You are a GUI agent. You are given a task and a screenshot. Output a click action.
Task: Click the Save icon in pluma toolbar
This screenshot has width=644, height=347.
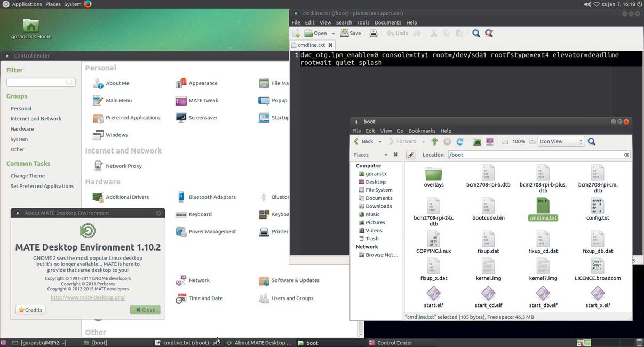(x=351, y=33)
